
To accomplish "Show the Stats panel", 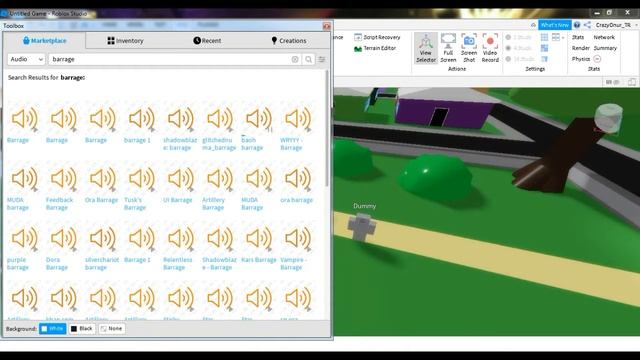I will [x=578, y=37].
